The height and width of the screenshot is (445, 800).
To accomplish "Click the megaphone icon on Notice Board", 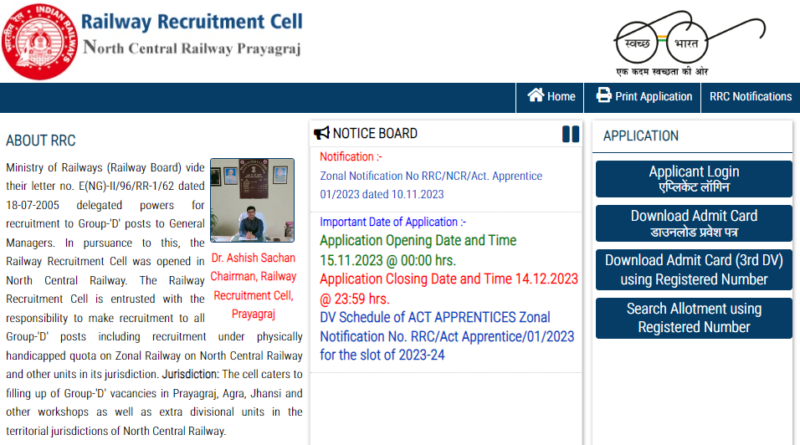I will pyautogui.click(x=321, y=133).
